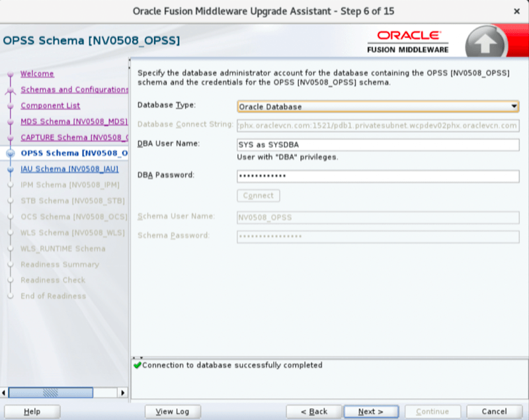This screenshot has height=420, width=529.
Task: Click the Next button
Action: coord(371,411)
